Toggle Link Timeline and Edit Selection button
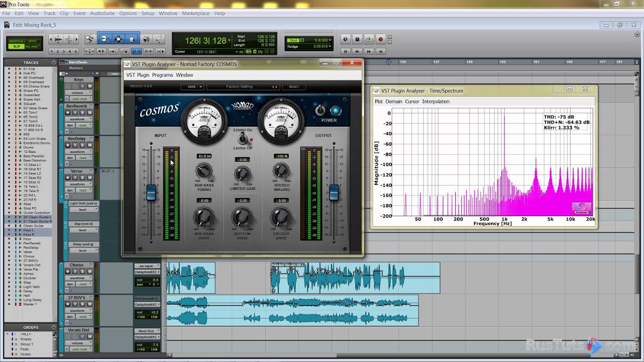The height and width of the screenshot is (362, 644). tap(136, 51)
